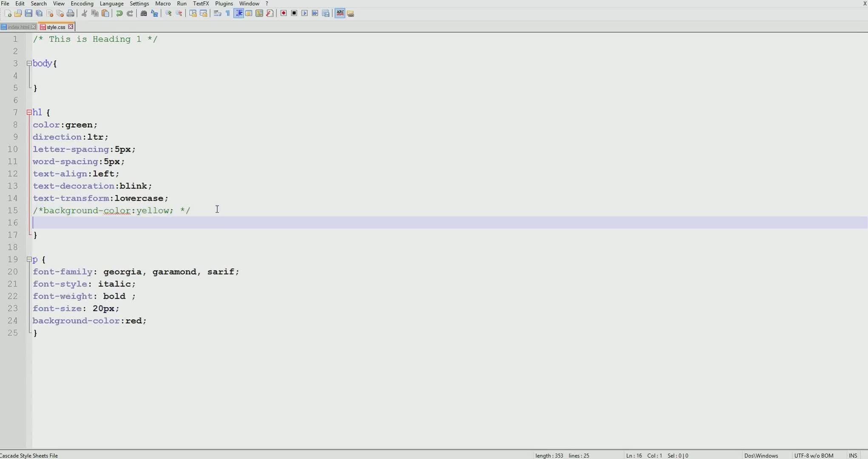
Task: Switch to the index.html tab
Action: coord(18,27)
